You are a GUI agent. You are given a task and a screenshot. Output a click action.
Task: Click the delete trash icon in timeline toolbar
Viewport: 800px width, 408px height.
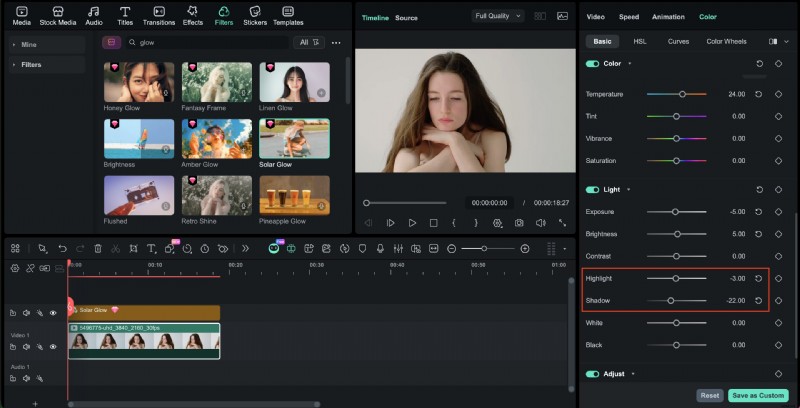(98, 248)
